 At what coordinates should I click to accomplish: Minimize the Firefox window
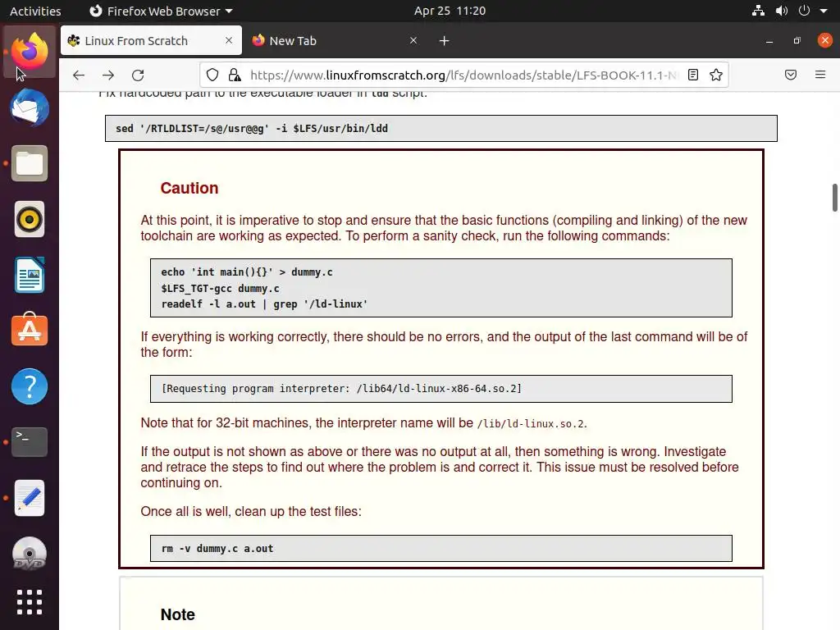point(769,41)
